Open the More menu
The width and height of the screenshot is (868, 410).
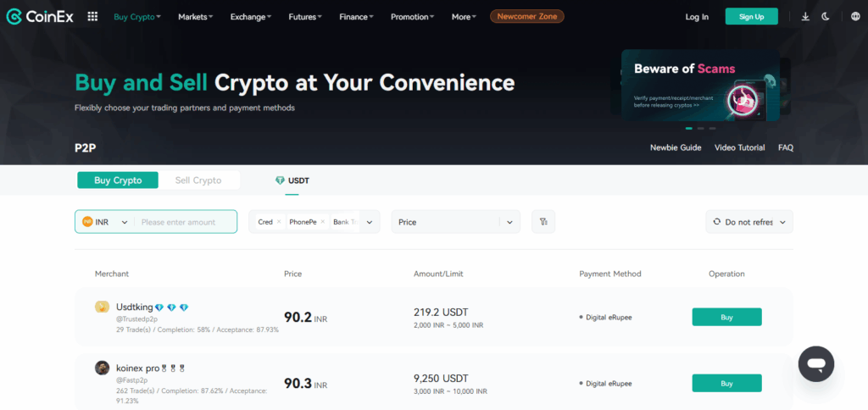(464, 17)
